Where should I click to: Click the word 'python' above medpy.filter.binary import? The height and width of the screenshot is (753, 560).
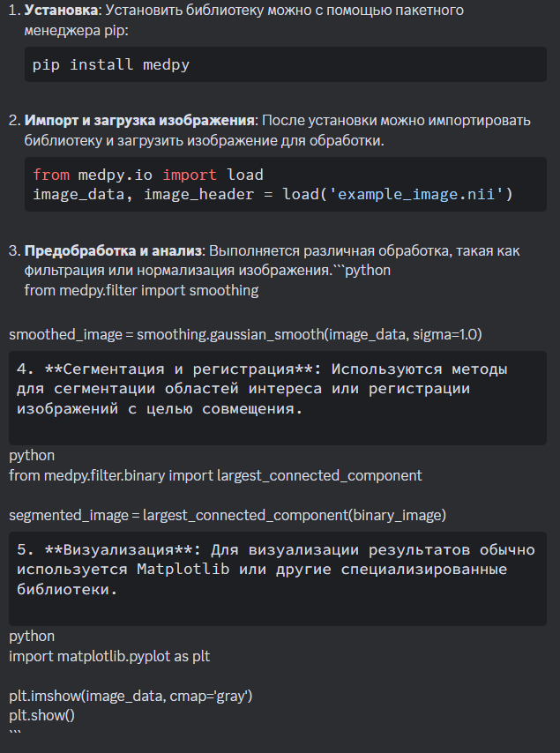32,455
